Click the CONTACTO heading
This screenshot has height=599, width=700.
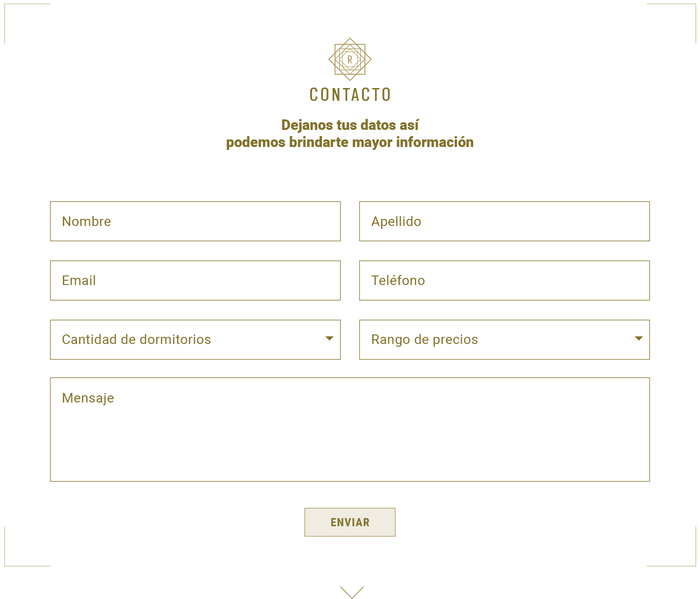(350, 95)
